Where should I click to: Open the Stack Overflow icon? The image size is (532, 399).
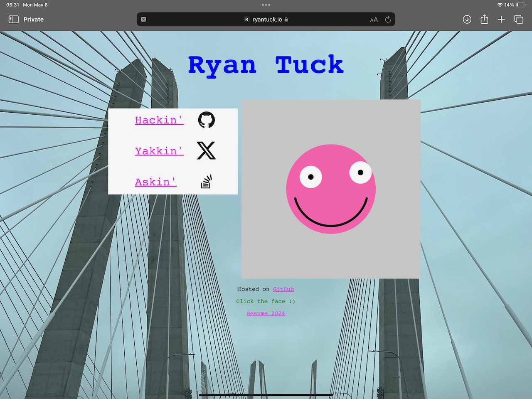[x=207, y=182]
